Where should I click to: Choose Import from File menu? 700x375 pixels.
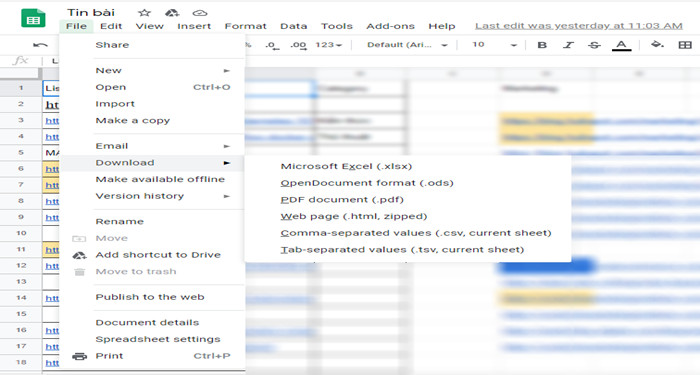tap(152, 104)
